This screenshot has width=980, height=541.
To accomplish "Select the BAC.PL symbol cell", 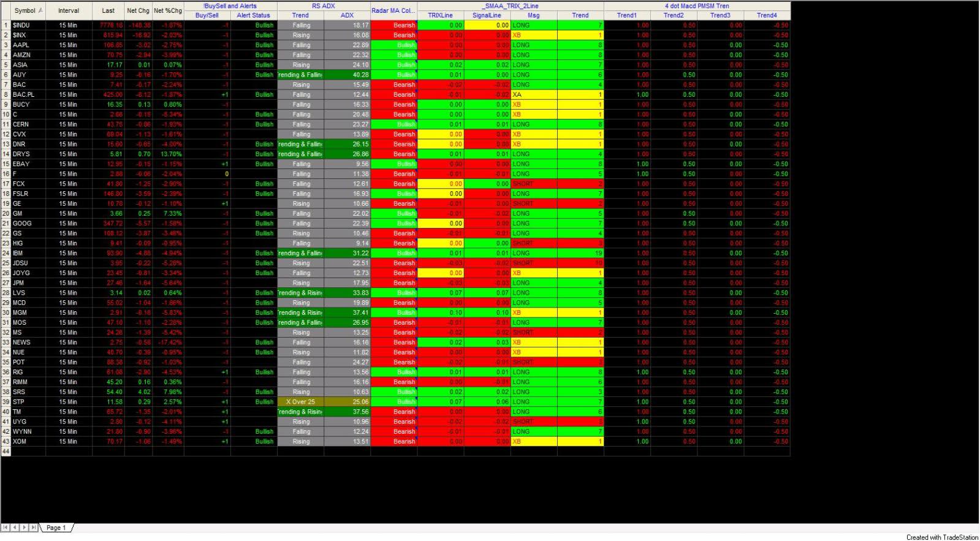I will pos(28,94).
